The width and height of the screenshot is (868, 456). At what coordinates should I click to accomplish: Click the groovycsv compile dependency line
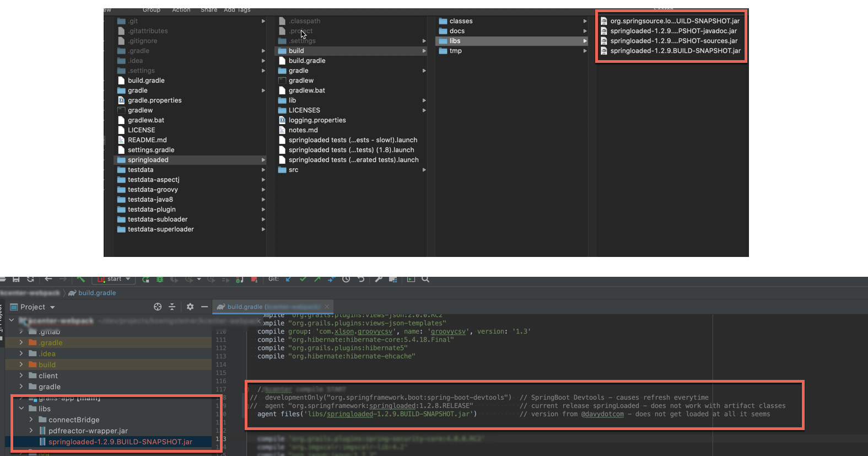tap(394, 331)
